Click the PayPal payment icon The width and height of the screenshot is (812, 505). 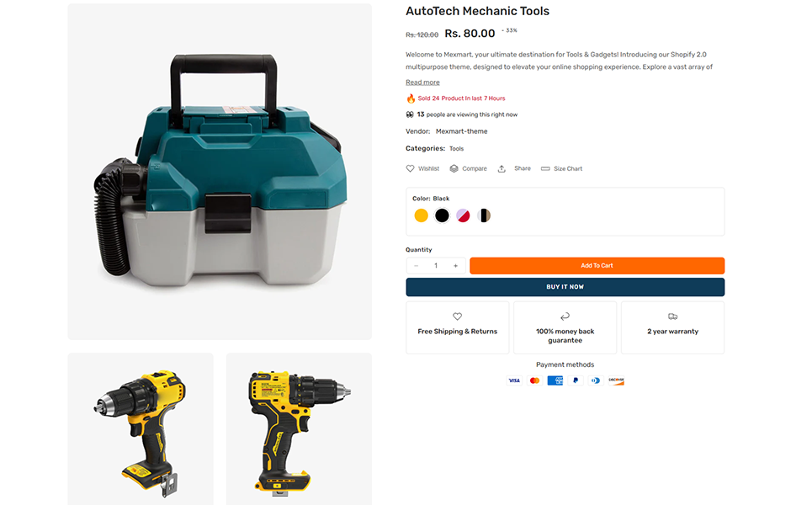[x=576, y=380]
